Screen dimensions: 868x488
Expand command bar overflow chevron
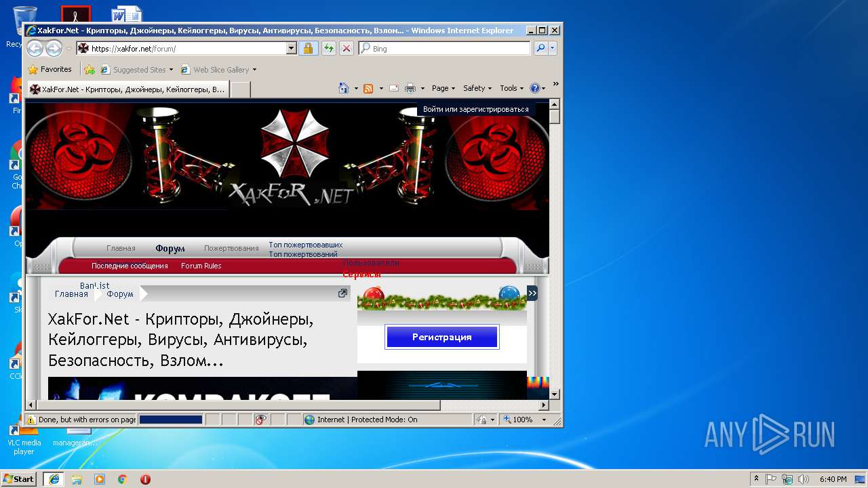pyautogui.click(x=555, y=84)
